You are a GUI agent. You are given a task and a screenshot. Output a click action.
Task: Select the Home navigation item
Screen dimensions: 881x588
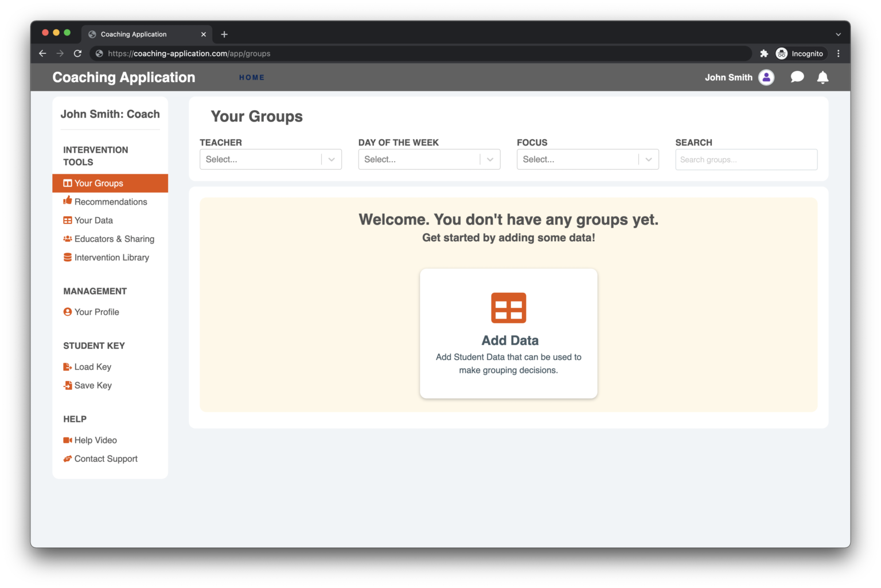pos(252,77)
